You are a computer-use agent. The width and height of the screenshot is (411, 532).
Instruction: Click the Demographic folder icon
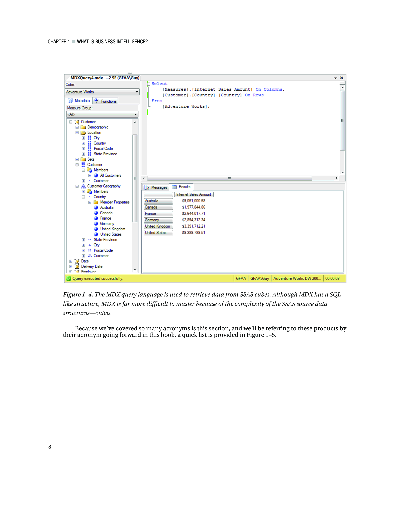pos(83,127)
